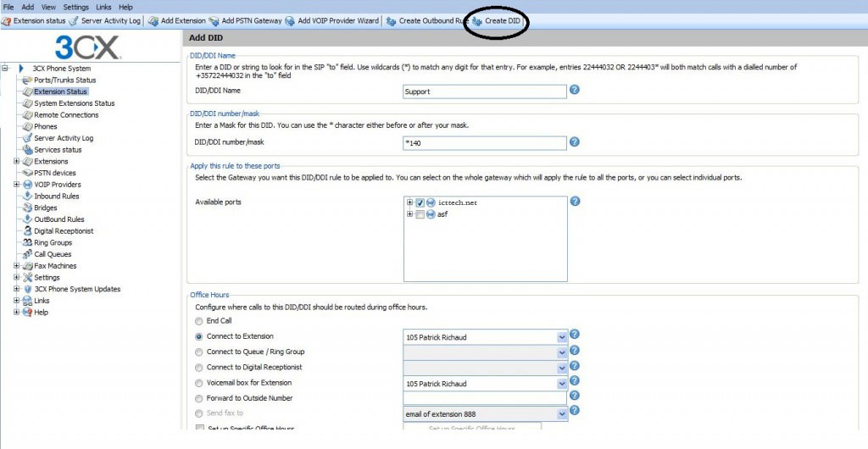
Task: Open the Links menu in menu bar
Action: (x=103, y=7)
